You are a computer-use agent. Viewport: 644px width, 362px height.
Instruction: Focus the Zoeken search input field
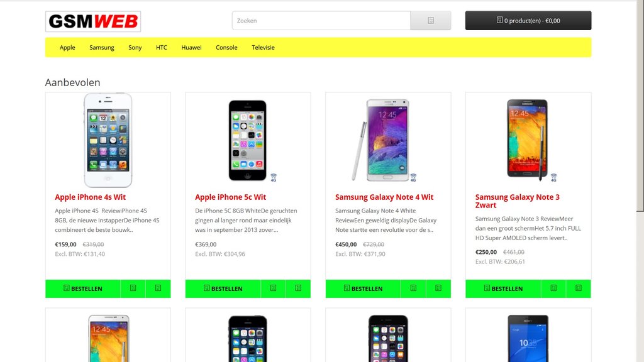click(321, 21)
